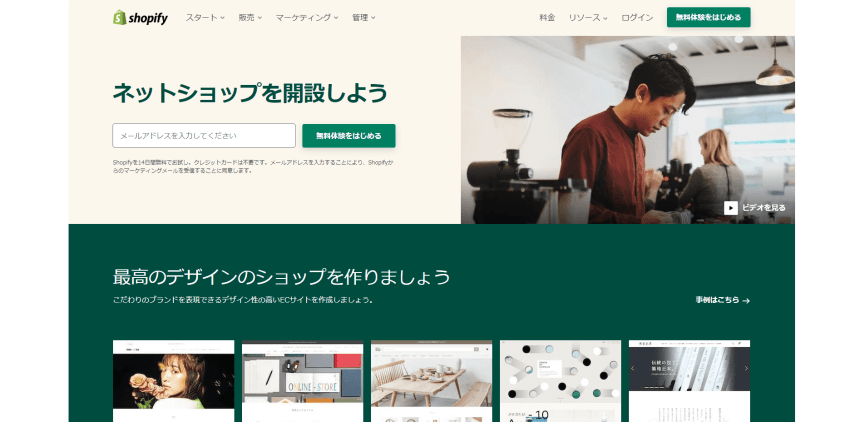The height and width of the screenshot is (422, 860).
Task: Click previous arrow on the rightmost store thumbnail
Action: [633, 368]
